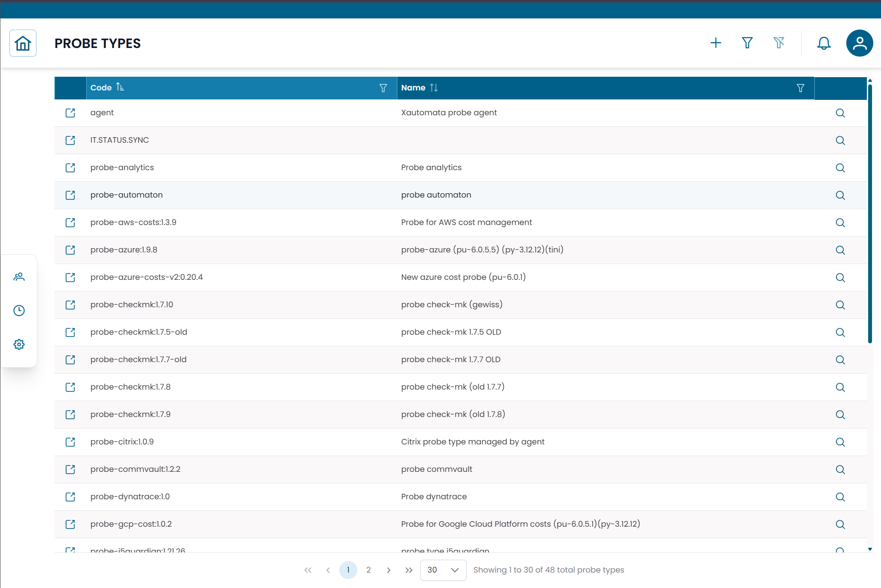Clear all filters icon
881x588 pixels.
click(779, 43)
